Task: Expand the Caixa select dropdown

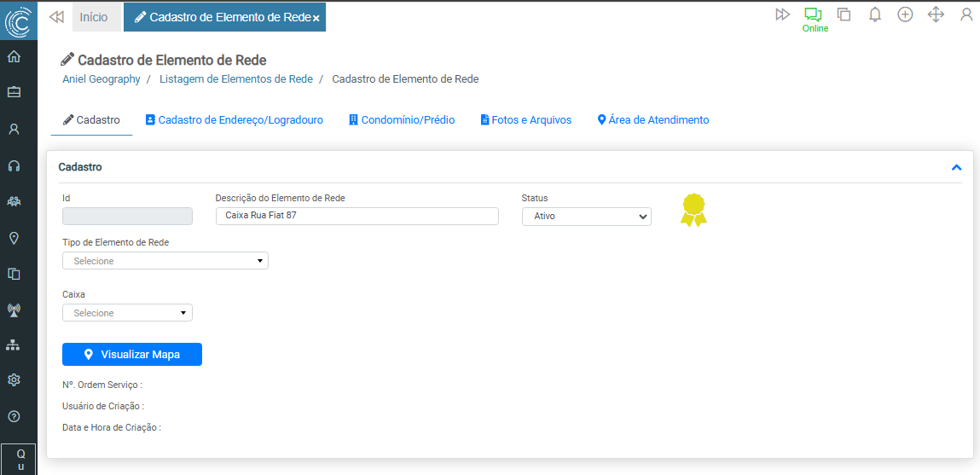Action: 127,313
